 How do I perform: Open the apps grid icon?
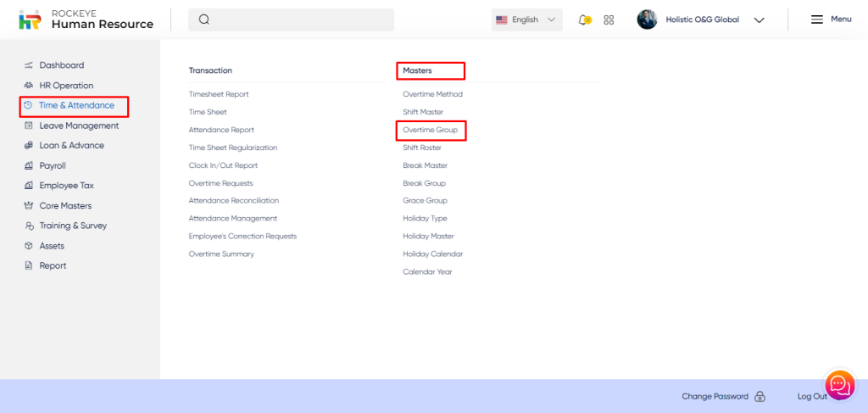pyautogui.click(x=609, y=20)
